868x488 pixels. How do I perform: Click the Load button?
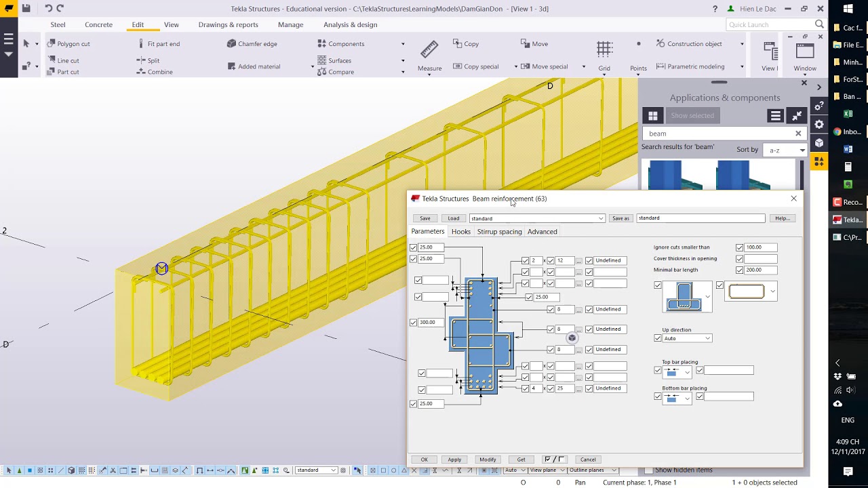[454, 218]
